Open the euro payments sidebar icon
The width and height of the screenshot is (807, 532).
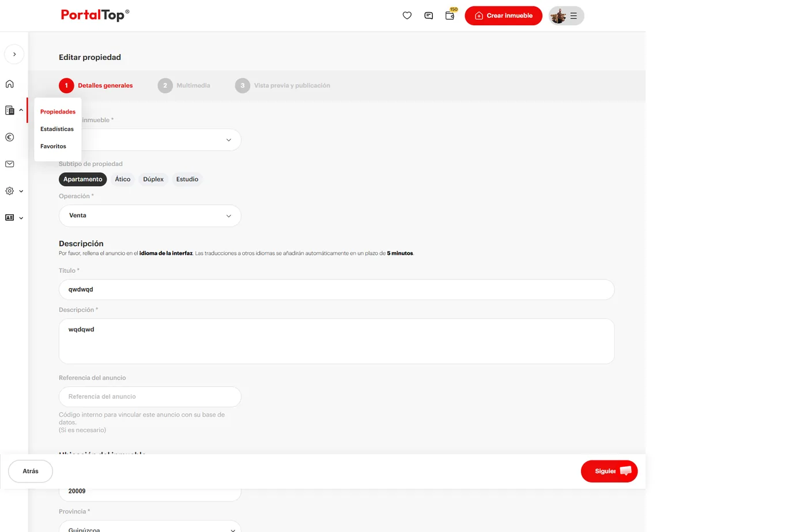[10, 137]
